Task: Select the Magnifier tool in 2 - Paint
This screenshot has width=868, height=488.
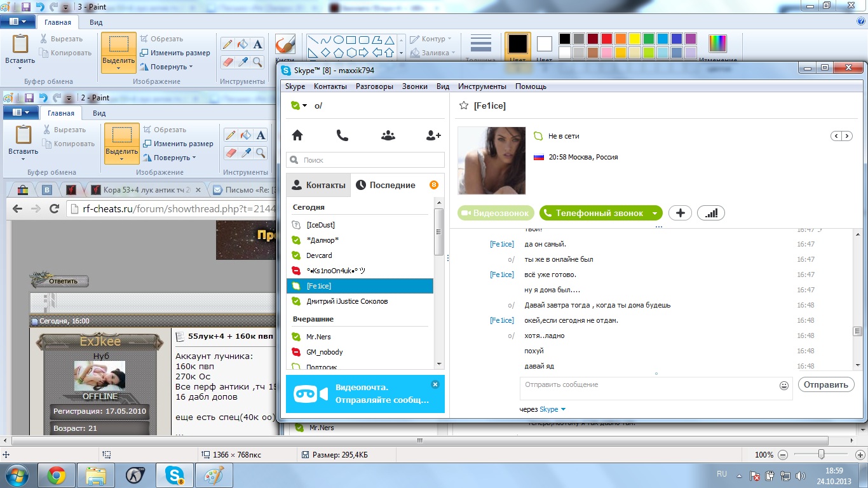Action: tap(261, 152)
